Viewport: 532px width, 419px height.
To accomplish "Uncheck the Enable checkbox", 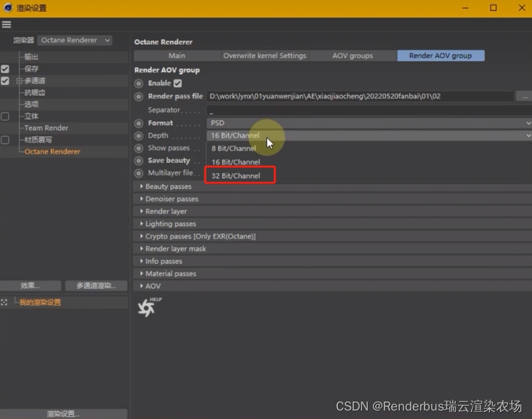I will tap(178, 83).
